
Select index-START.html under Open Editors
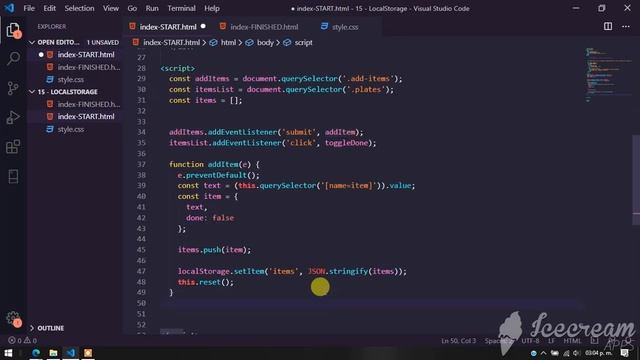[75, 55]
